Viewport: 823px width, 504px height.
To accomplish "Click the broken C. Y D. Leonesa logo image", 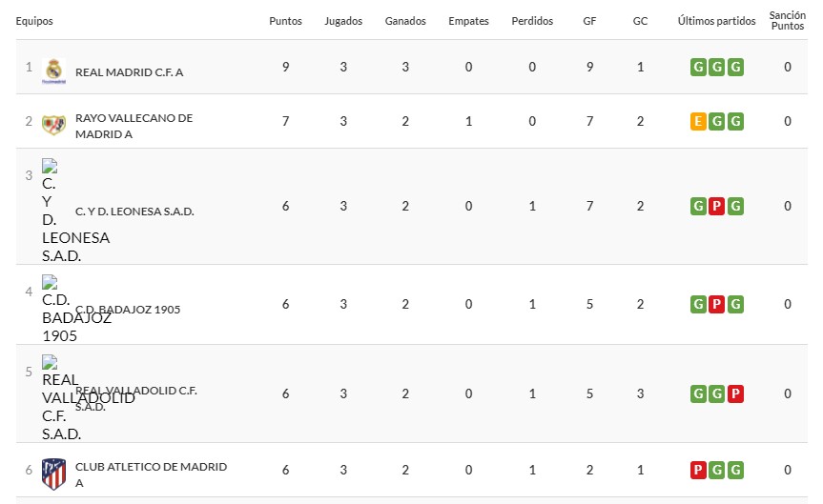I will pos(50,165).
